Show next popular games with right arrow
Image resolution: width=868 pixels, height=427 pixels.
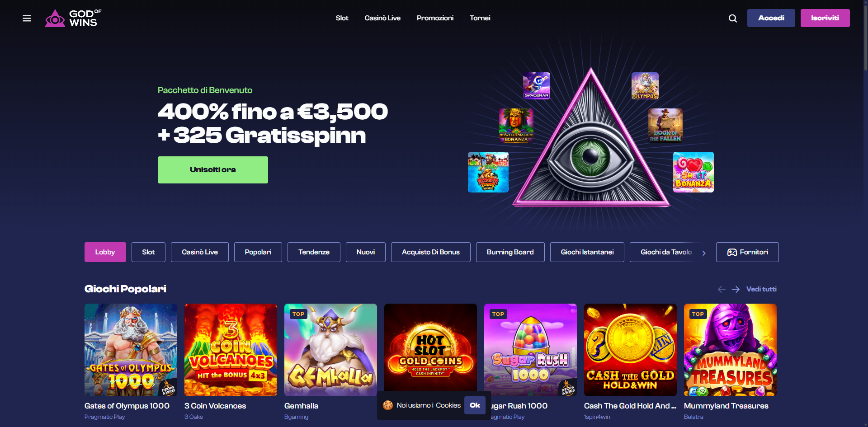pyautogui.click(x=736, y=289)
